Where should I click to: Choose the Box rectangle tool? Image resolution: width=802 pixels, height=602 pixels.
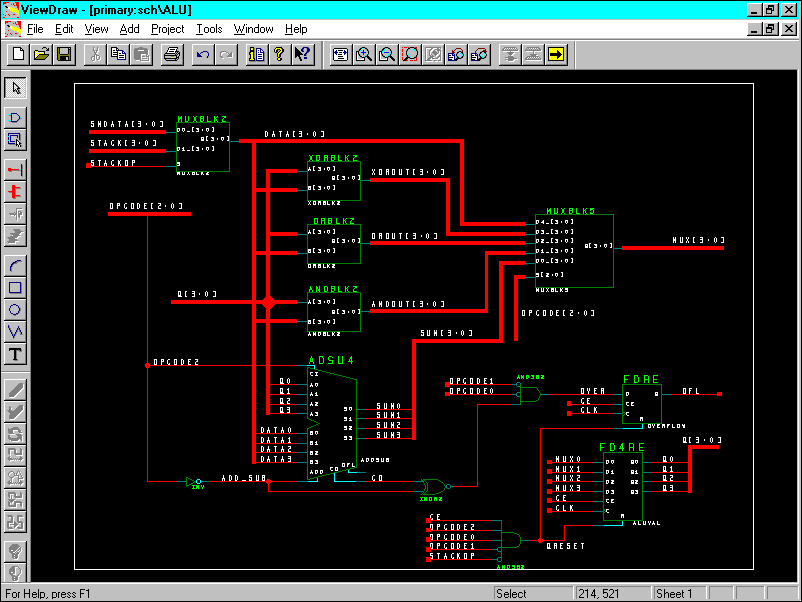click(x=16, y=287)
